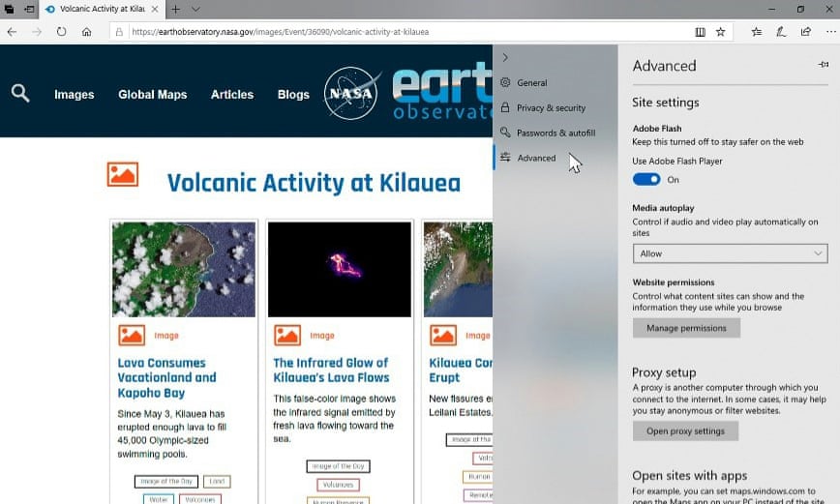The image size is (840, 504).
Task: Open tab previews chevron
Action: 195,9
